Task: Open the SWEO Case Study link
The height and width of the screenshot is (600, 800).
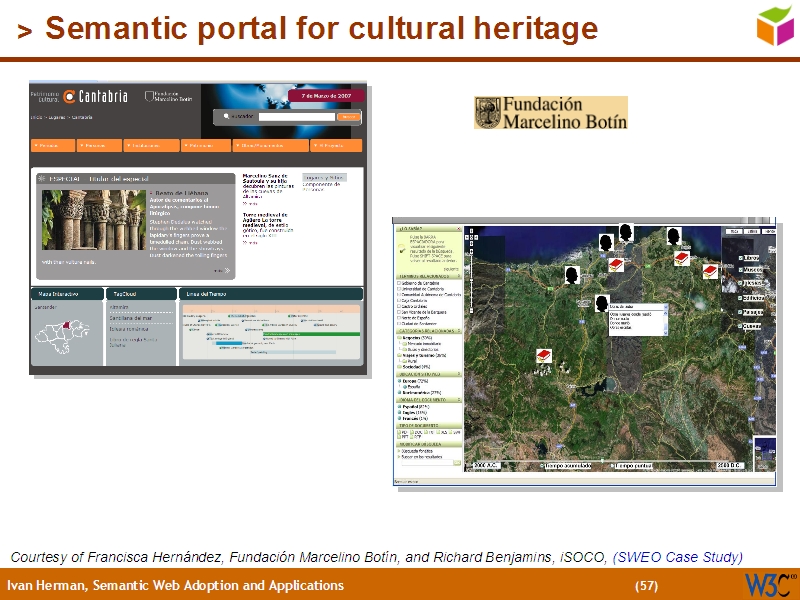Action: coord(677,557)
